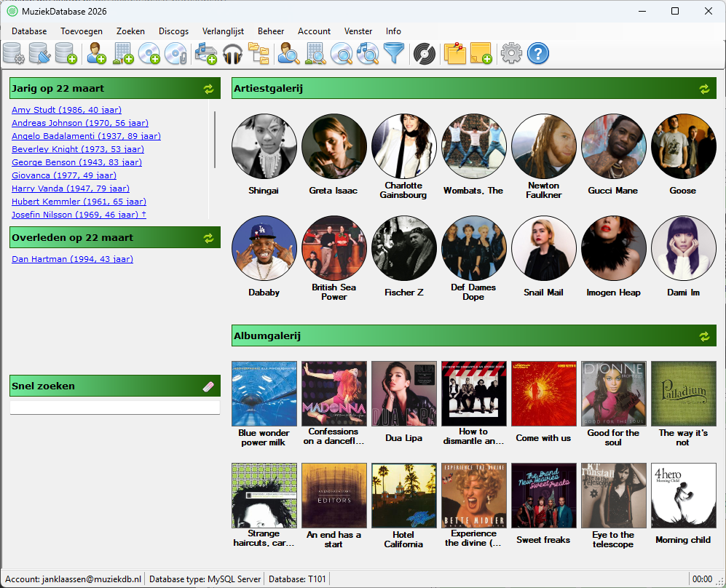
Task: Refresh the Jarig op 22 maart list
Action: [x=208, y=89]
